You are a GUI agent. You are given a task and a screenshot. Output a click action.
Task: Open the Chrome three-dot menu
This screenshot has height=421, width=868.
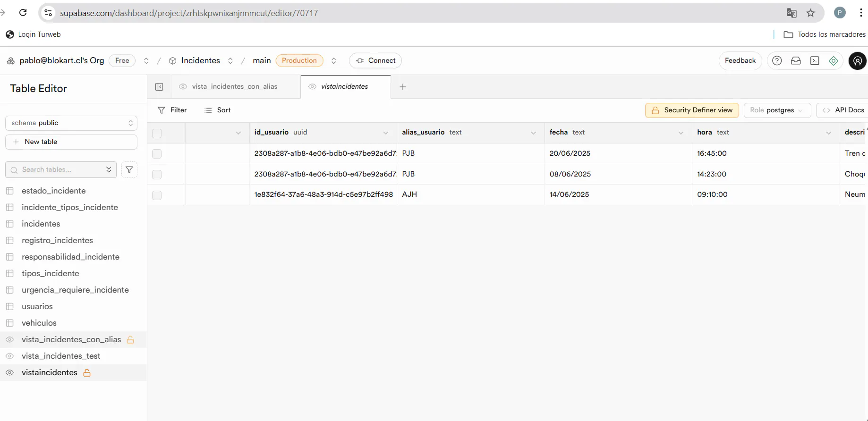coord(861,13)
